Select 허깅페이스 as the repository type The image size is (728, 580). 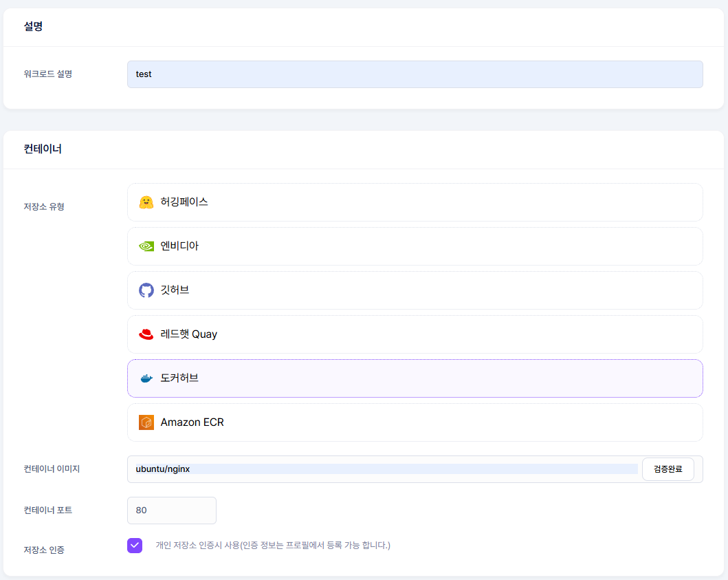[415, 202]
